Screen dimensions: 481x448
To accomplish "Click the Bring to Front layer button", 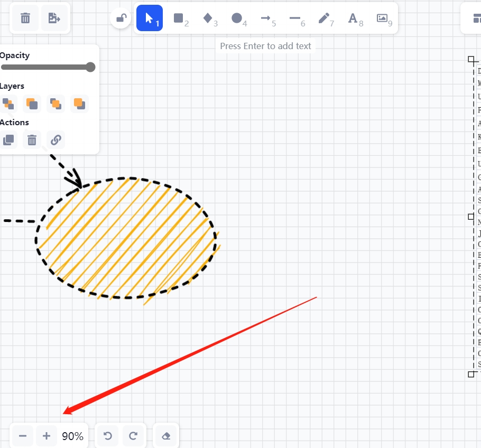I will [x=79, y=104].
